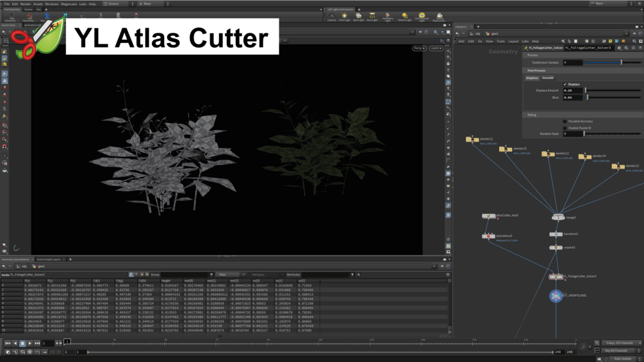Toggle detail display in Geometry Spreadsheet
This screenshot has height=362, width=644.
[147, 275]
